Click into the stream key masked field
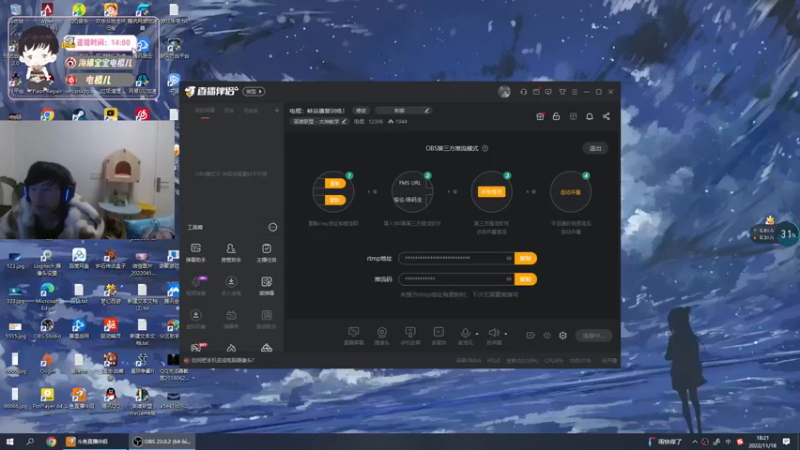 457,279
